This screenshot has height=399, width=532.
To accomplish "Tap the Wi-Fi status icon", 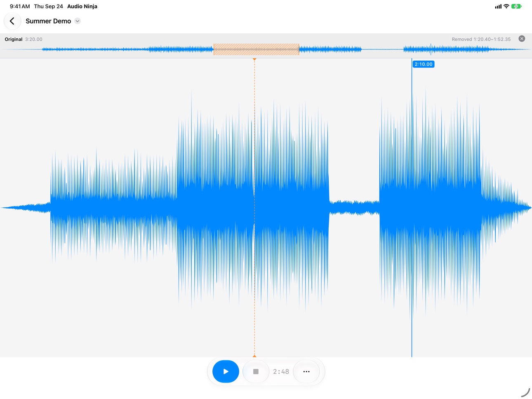I will (x=506, y=6).
